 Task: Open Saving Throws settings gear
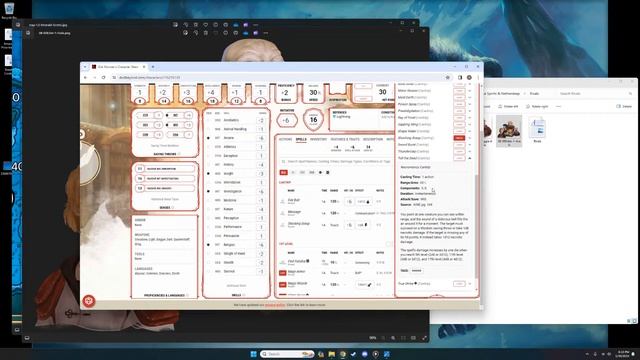179,154
